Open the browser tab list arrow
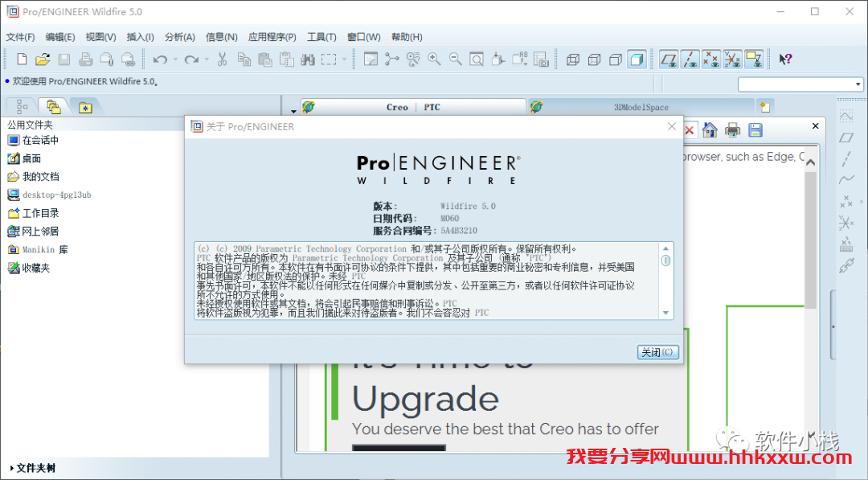Screen dimensions: 868x480 pos(293,111)
